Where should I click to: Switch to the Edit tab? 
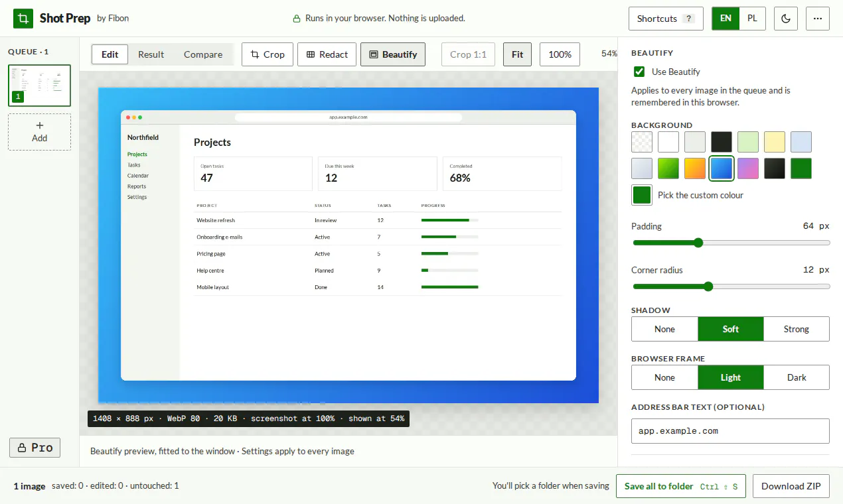click(110, 54)
